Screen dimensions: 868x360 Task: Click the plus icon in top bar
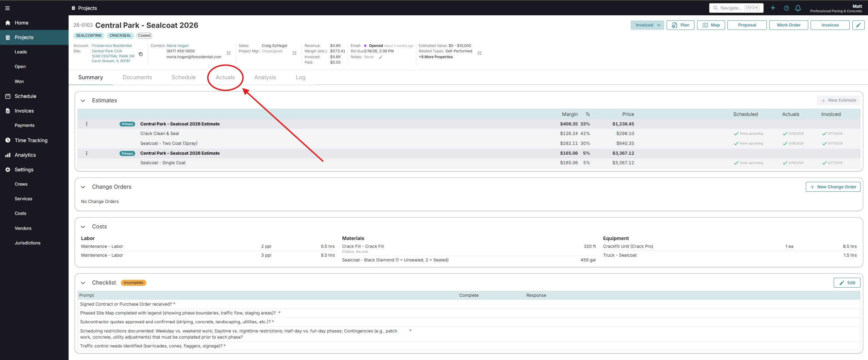click(x=773, y=8)
